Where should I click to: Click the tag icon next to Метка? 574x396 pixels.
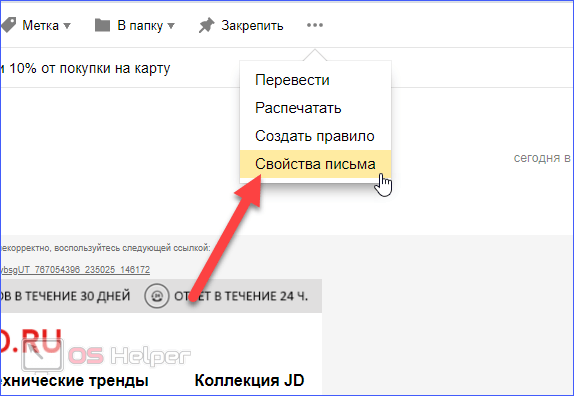click(8, 25)
